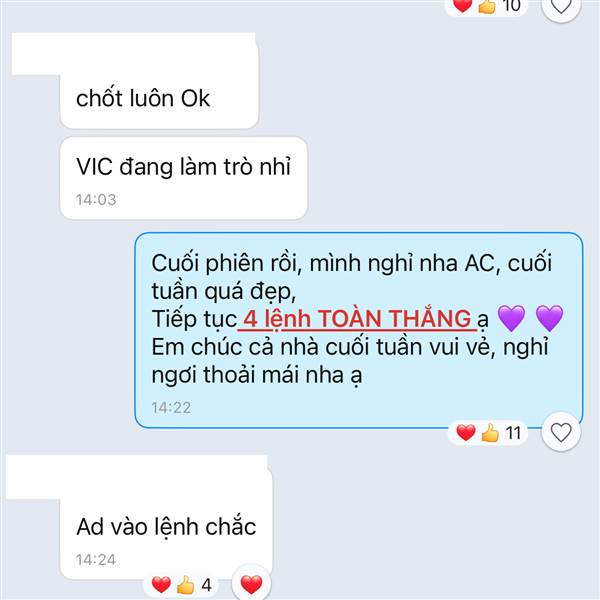
Task: Select blue highlighted message Cuối phiên rồi
Action: pyautogui.click(x=359, y=330)
